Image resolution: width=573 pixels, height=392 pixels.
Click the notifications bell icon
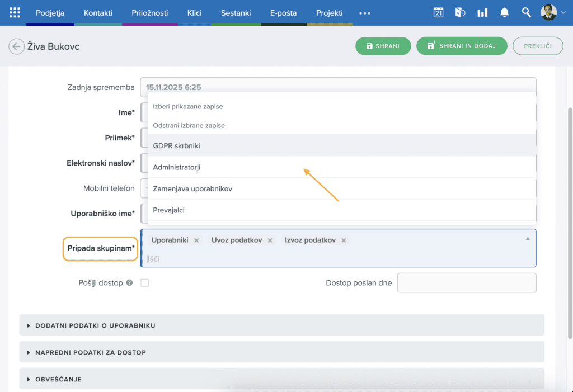pos(504,12)
